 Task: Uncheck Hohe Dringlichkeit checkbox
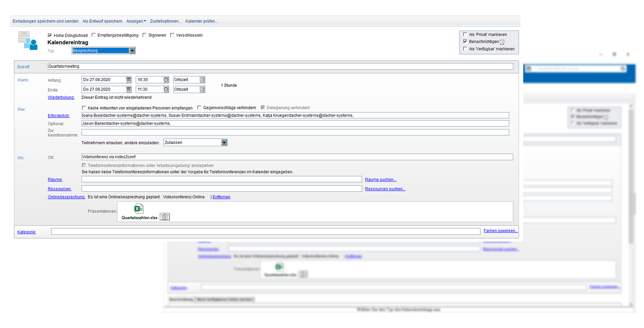coord(50,35)
